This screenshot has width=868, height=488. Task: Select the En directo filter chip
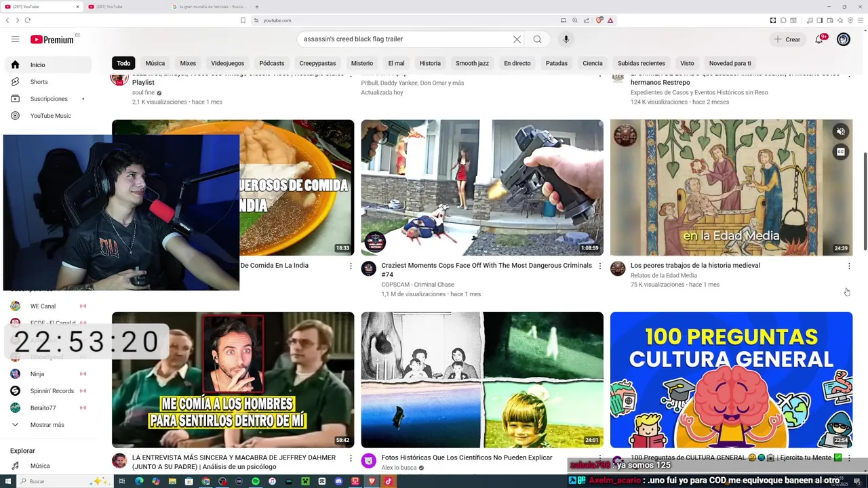(x=517, y=63)
